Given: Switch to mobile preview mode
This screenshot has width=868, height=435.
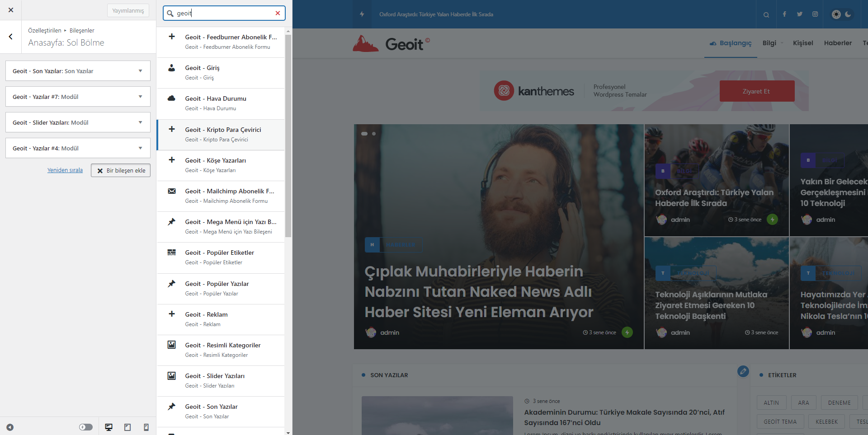Looking at the screenshot, I should pos(146,427).
